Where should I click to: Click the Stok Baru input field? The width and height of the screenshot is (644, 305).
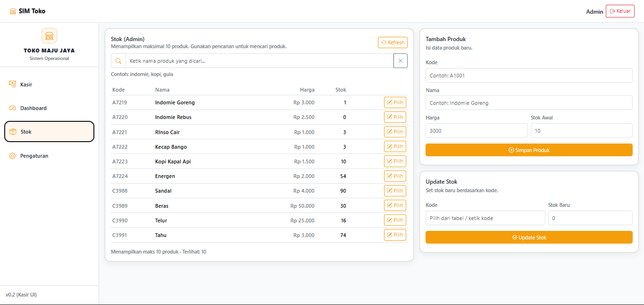(x=590, y=218)
